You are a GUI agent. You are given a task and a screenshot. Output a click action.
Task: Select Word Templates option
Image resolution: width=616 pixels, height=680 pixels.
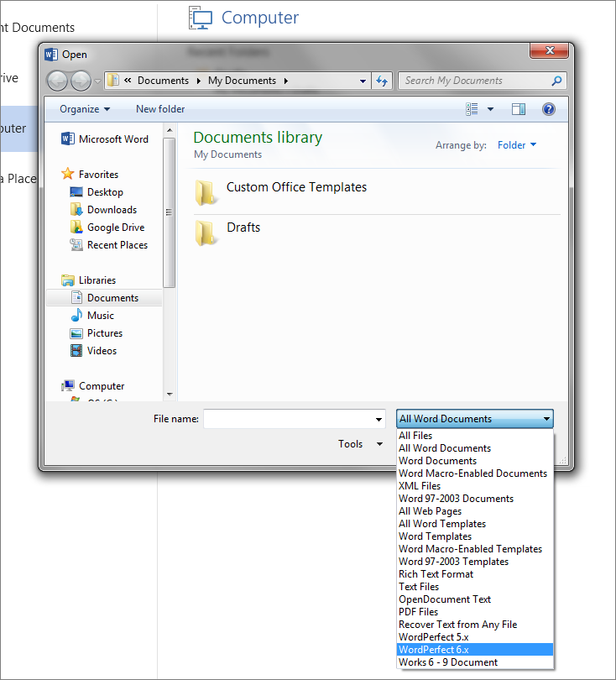pos(475,536)
